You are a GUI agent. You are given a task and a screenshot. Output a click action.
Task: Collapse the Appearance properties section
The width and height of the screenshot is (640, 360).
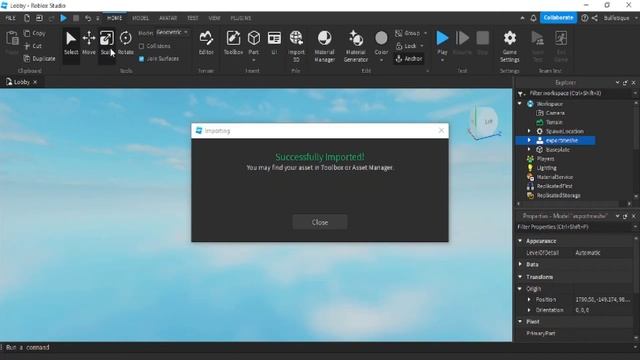pos(520,241)
